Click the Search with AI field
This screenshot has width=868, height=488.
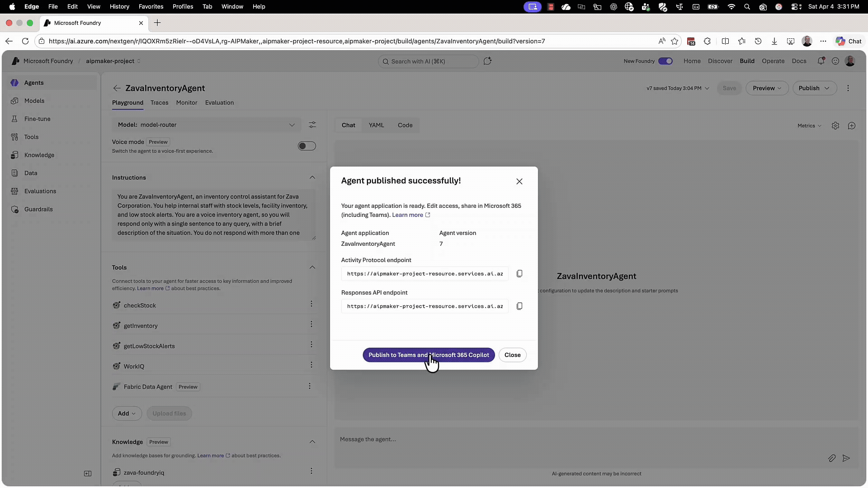(x=428, y=61)
